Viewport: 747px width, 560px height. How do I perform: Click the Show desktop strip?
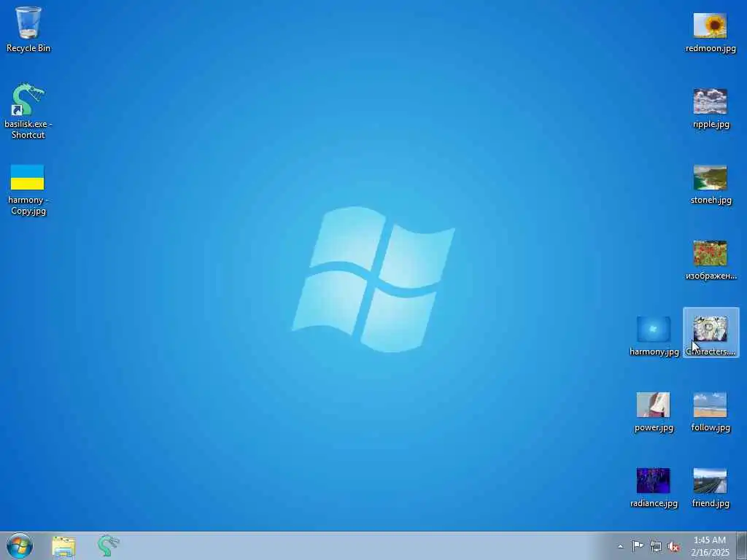click(x=742, y=545)
